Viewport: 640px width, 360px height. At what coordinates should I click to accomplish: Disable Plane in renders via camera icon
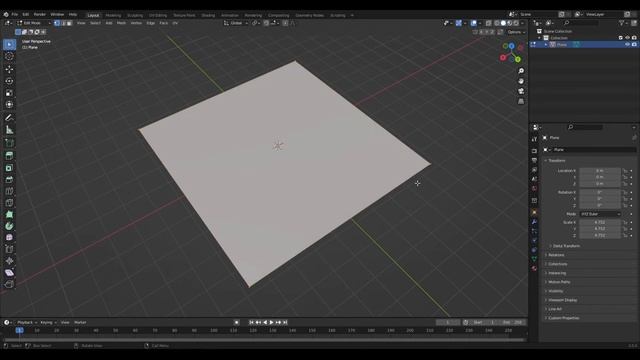634,44
